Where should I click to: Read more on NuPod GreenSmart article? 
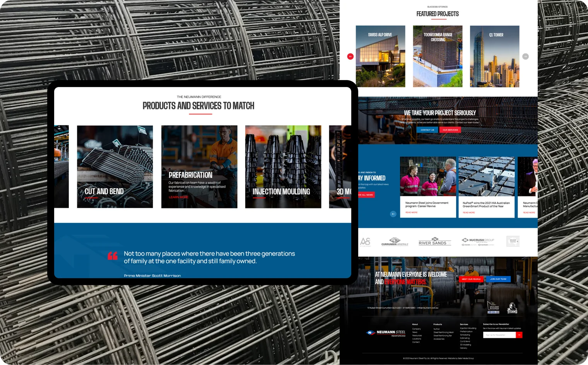[469, 213]
